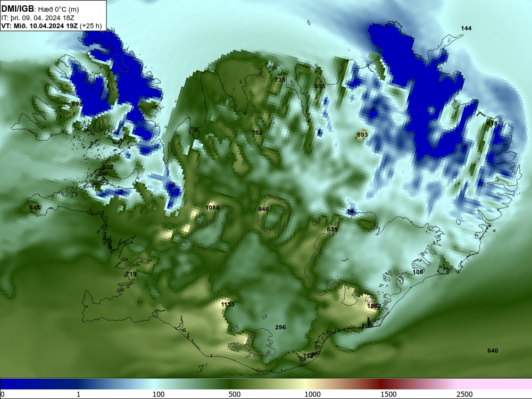Select the 835 value on the map

click(x=332, y=229)
